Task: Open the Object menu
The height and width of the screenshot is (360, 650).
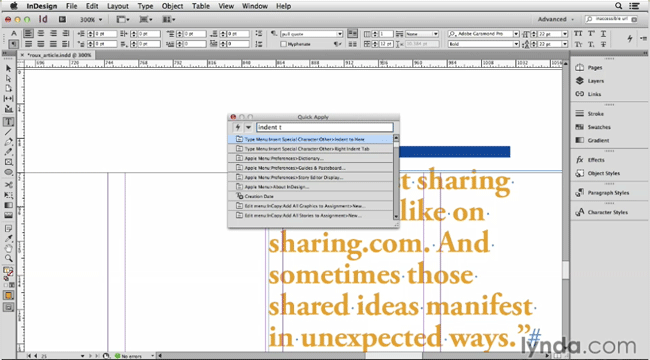Action: coord(172,6)
